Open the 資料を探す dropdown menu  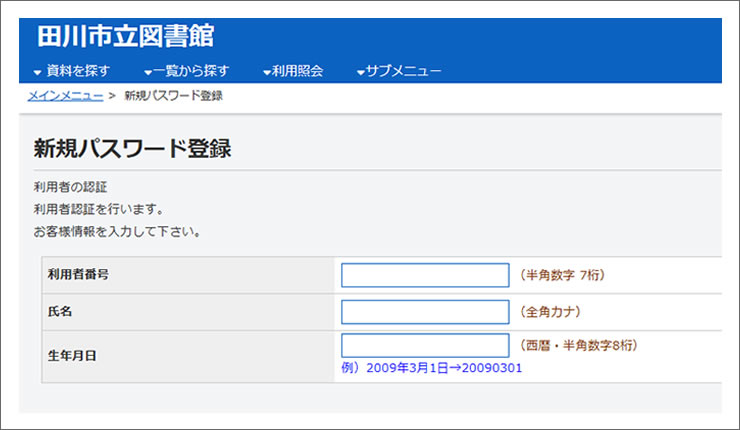click(72, 71)
